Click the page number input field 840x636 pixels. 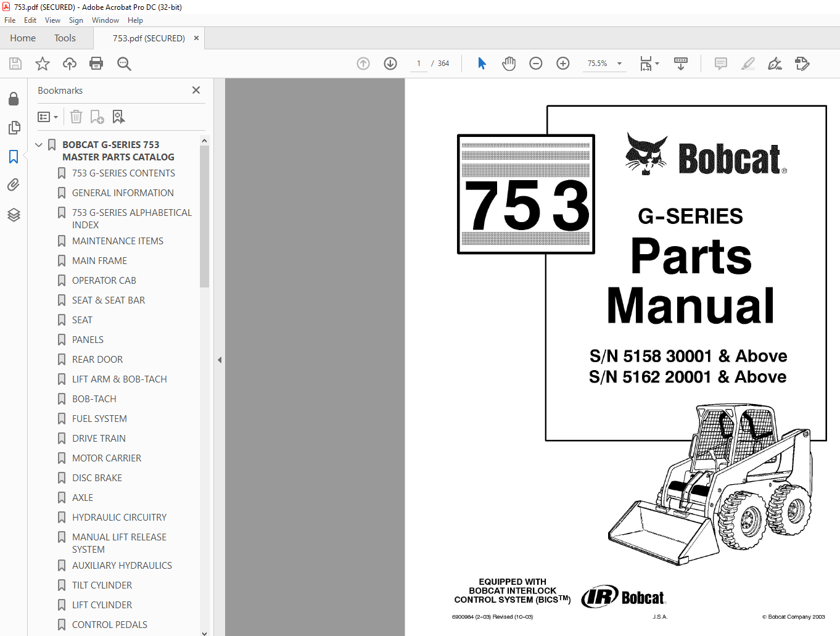[419, 64]
